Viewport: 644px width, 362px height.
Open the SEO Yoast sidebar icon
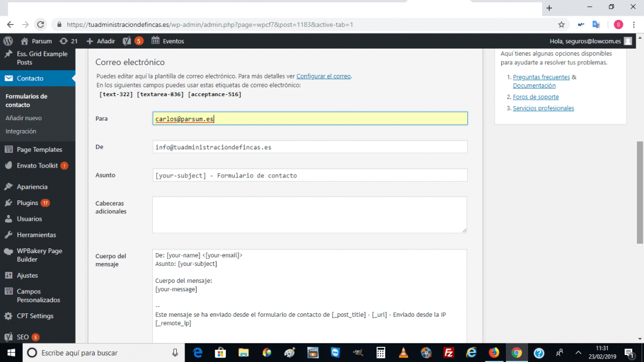tap(8, 337)
